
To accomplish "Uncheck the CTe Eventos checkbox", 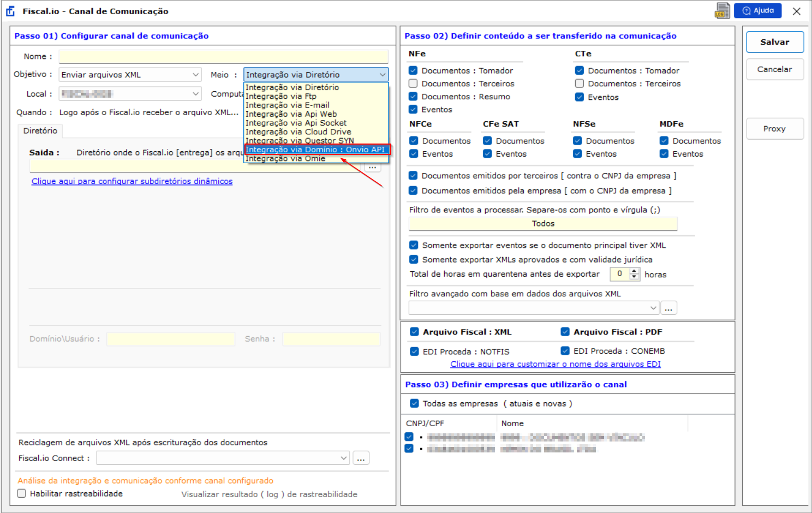I will tap(580, 97).
